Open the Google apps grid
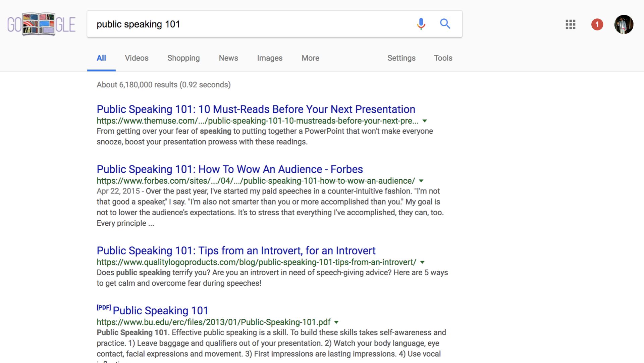This screenshot has height=363, width=644. point(570,25)
